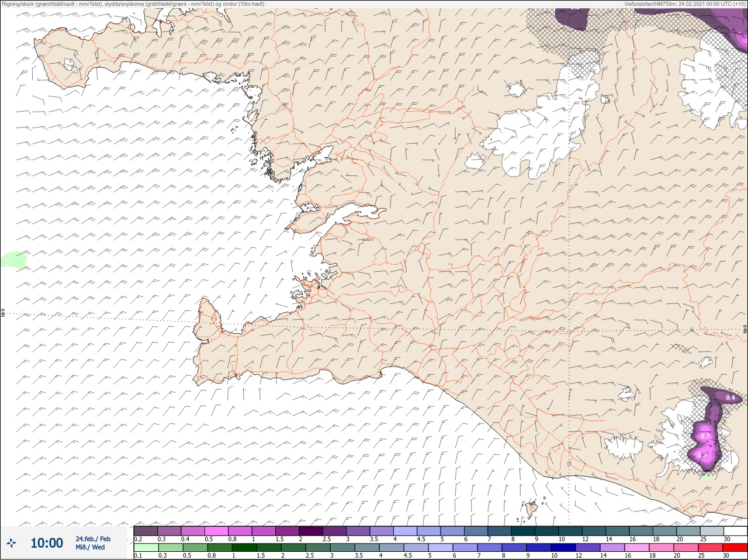Click the light green rain patch over the western sea
The image size is (748, 560).
13,260
